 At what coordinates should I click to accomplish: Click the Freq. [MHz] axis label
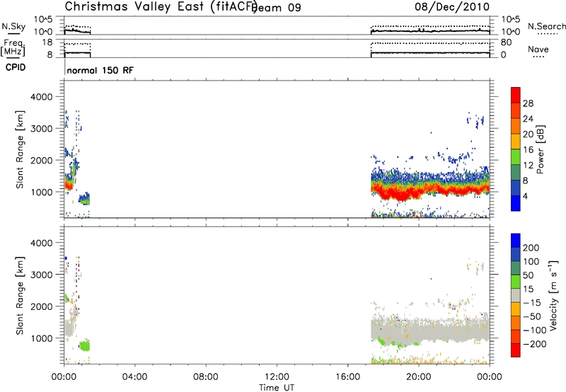pos(13,48)
